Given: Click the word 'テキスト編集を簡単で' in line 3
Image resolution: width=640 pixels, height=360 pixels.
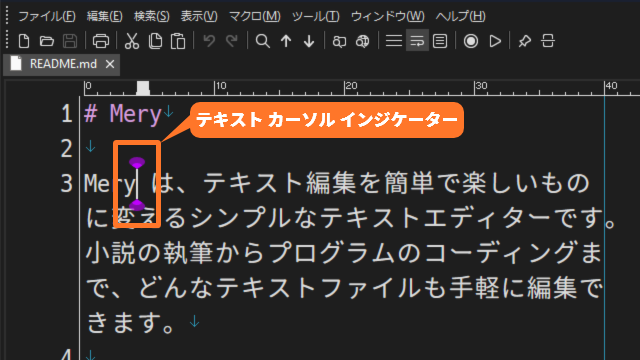Looking at the screenshot, I should (331, 183).
